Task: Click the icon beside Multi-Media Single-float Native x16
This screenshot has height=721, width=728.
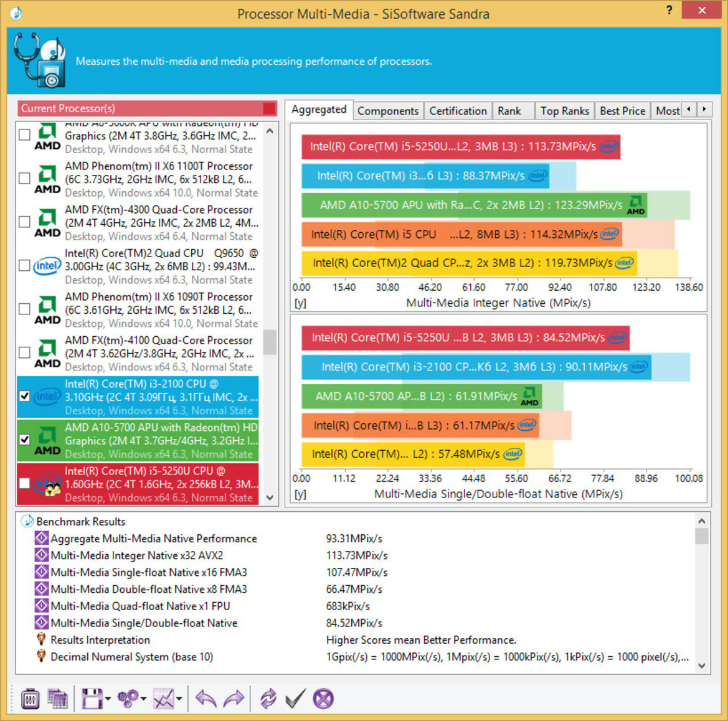Action: [x=41, y=572]
